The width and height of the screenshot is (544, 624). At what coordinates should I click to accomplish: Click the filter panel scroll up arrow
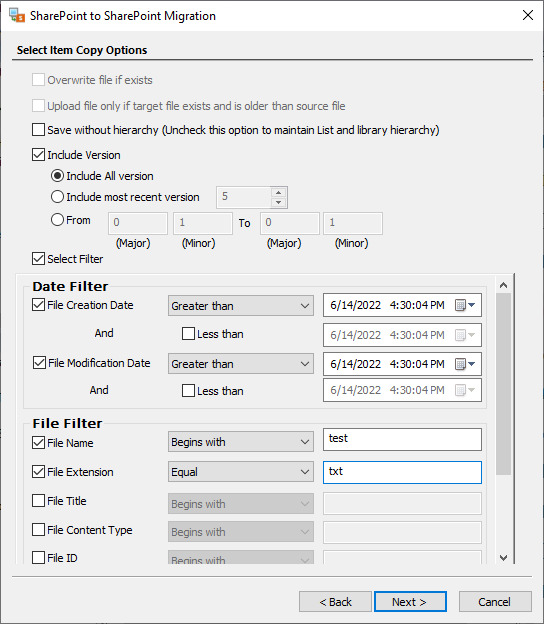[x=503, y=285]
